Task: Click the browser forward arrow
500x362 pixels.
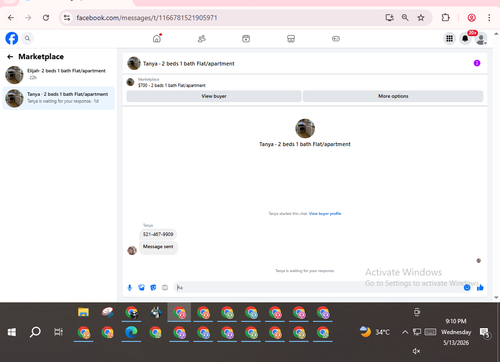Action: click(28, 18)
